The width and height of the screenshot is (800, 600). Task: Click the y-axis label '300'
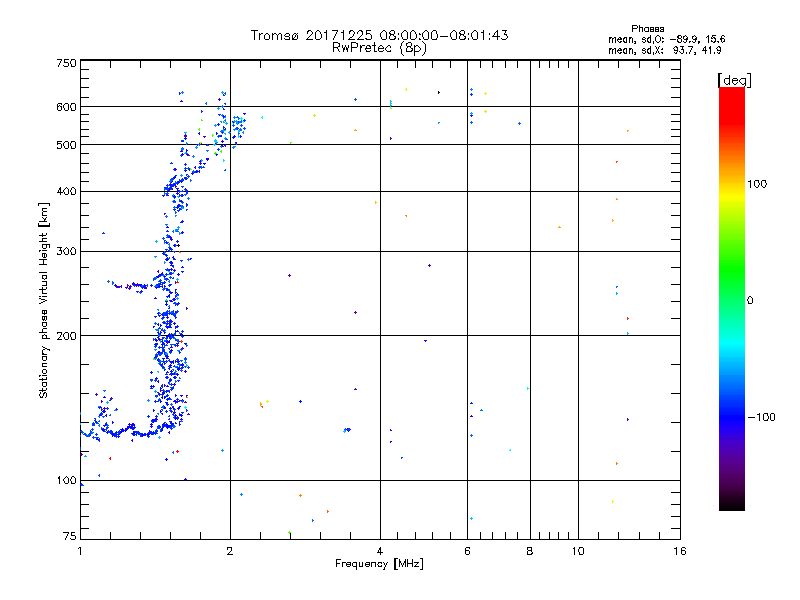pos(66,252)
